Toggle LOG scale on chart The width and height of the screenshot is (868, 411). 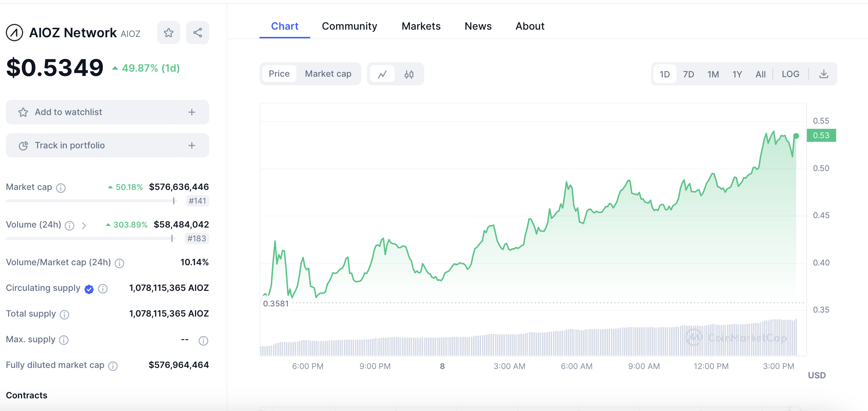[790, 74]
